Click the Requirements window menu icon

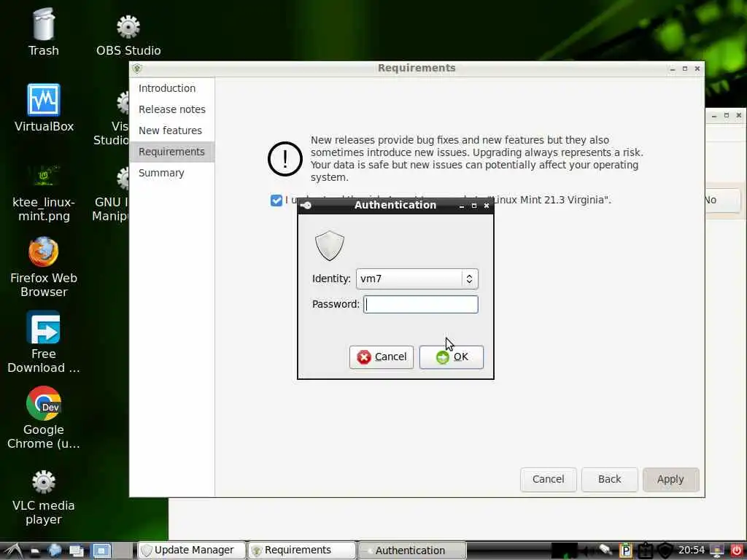click(x=138, y=69)
